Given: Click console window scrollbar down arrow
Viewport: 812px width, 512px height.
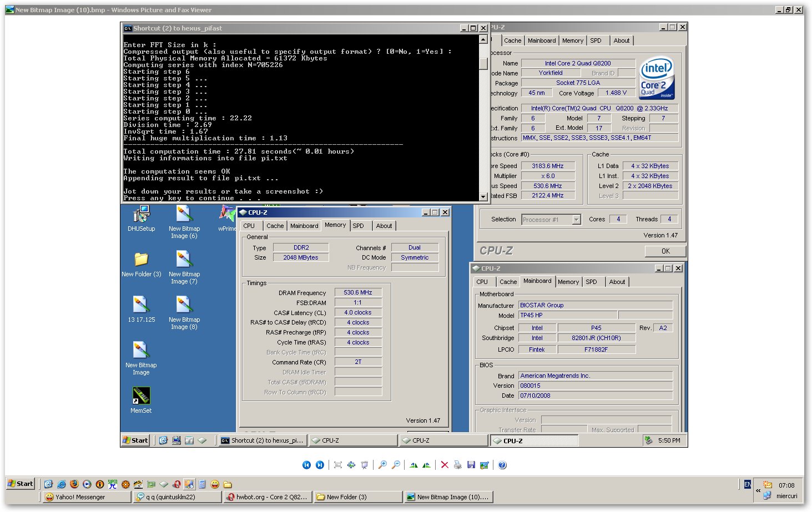Looking at the screenshot, I should (483, 196).
